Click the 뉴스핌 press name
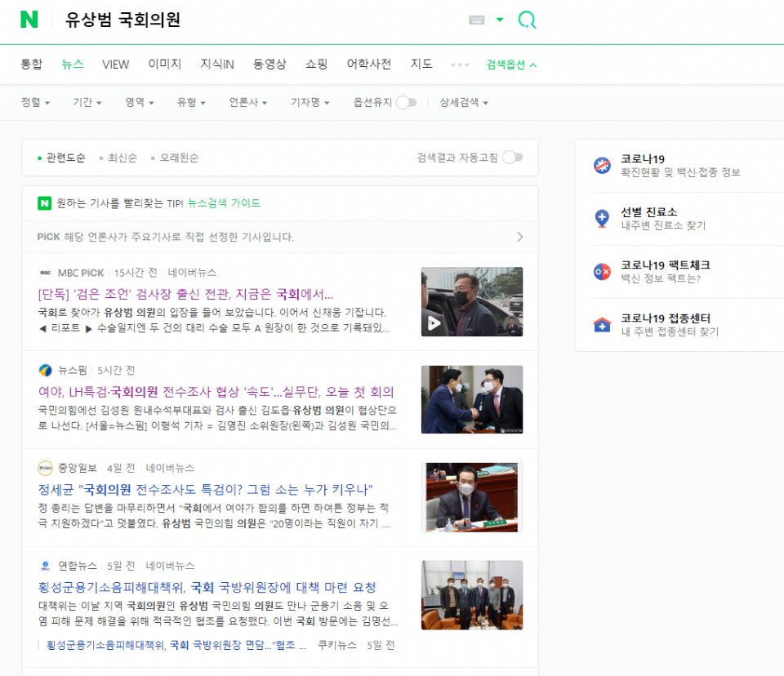Screen dimensions: 784x676 [x=73, y=370]
